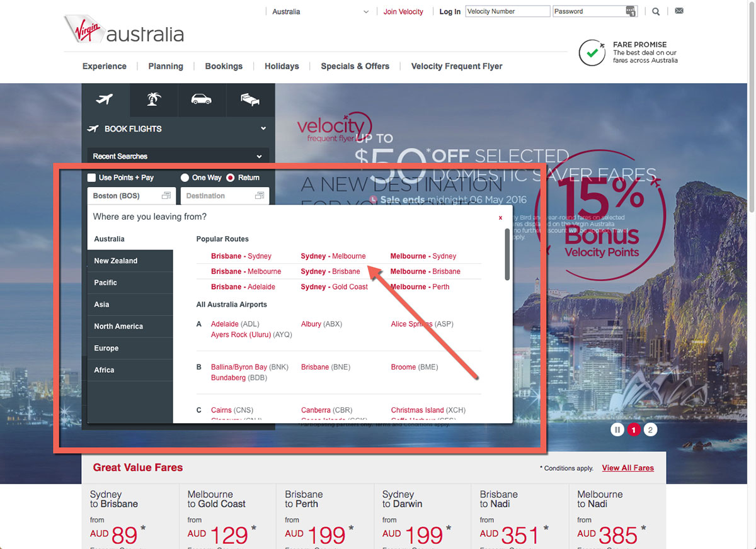Open the Holidays menu
The image size is (756, 549).
tap(282, 66)
